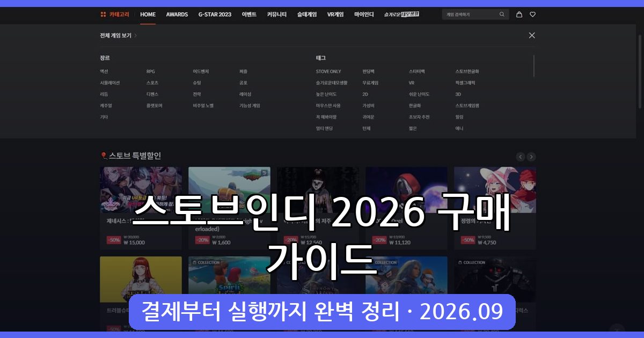
Task: Choose the 무료게임 tag
Action: pos(371,83)
